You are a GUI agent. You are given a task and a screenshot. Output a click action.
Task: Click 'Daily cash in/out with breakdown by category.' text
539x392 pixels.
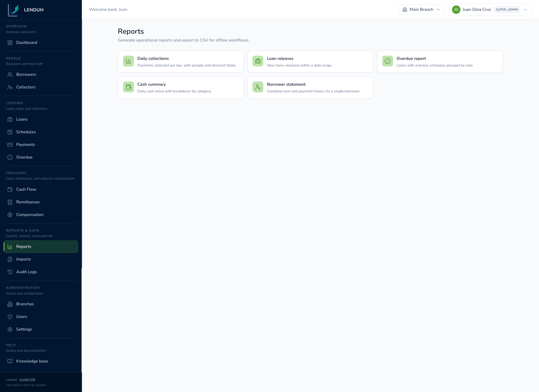pos(175,91)
